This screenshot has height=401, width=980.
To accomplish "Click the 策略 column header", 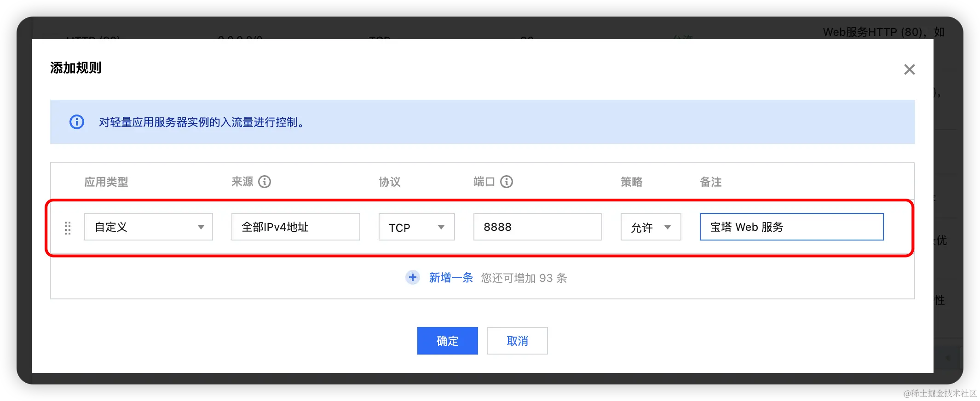I will pyautogui.click(x=632, y=182).
